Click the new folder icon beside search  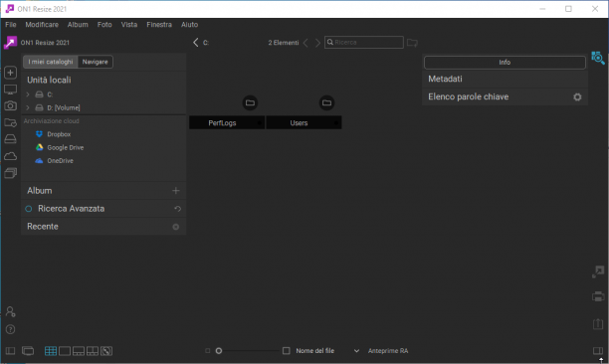pyautogui.click(x=412, y=43)
